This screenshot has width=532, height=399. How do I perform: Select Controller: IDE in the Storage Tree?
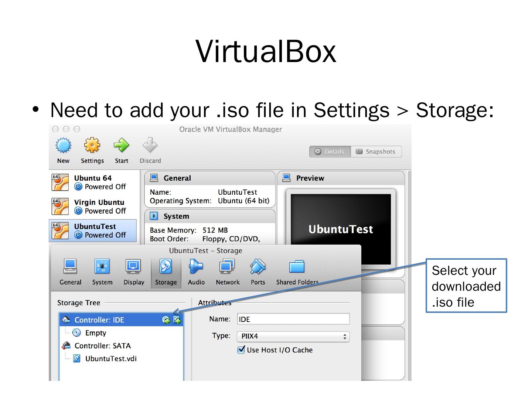coord(121,320)
